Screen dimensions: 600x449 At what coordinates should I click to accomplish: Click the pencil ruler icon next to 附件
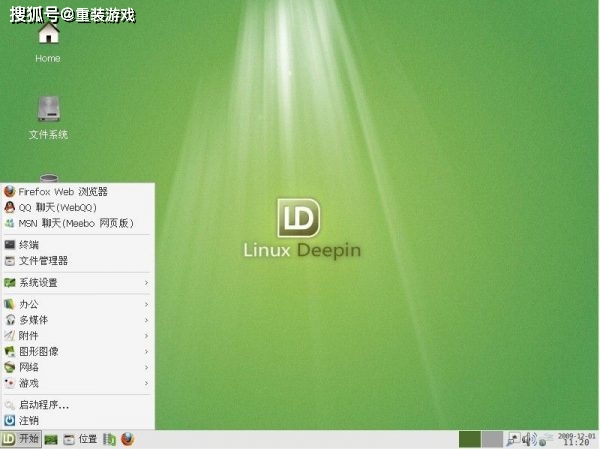click(x=10, y=336)
